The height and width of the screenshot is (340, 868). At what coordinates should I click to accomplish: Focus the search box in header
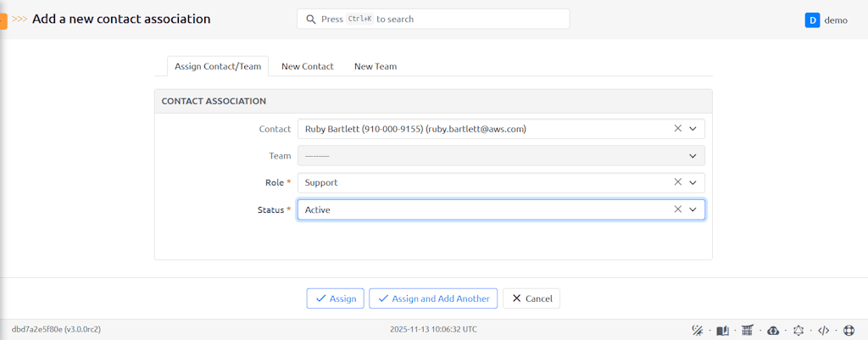point(432,19)
